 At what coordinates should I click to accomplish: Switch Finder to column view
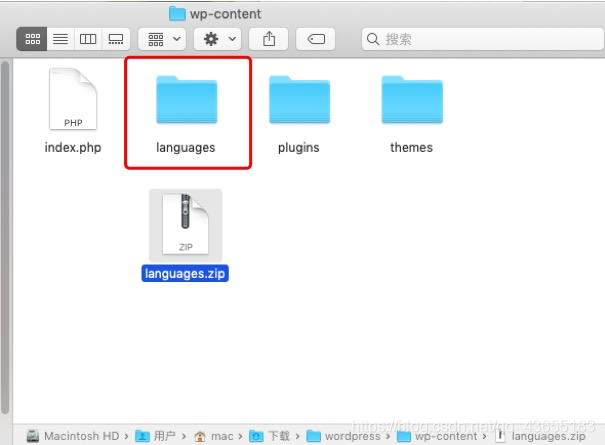click(88, 39)
